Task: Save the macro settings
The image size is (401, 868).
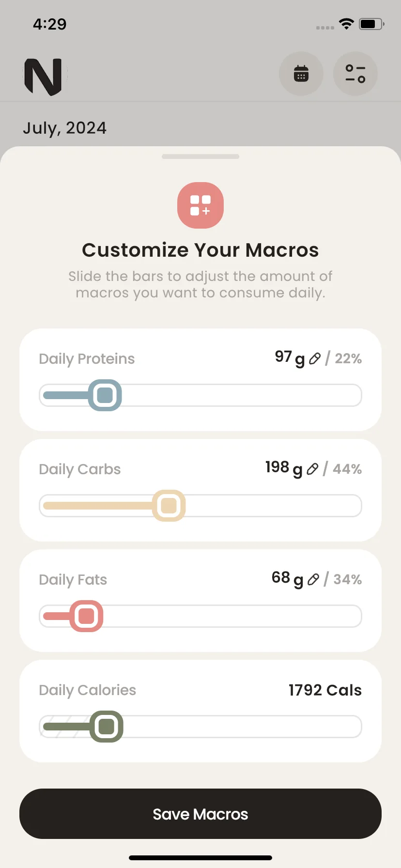Action: pyautogui.click(x=200, y=814)
